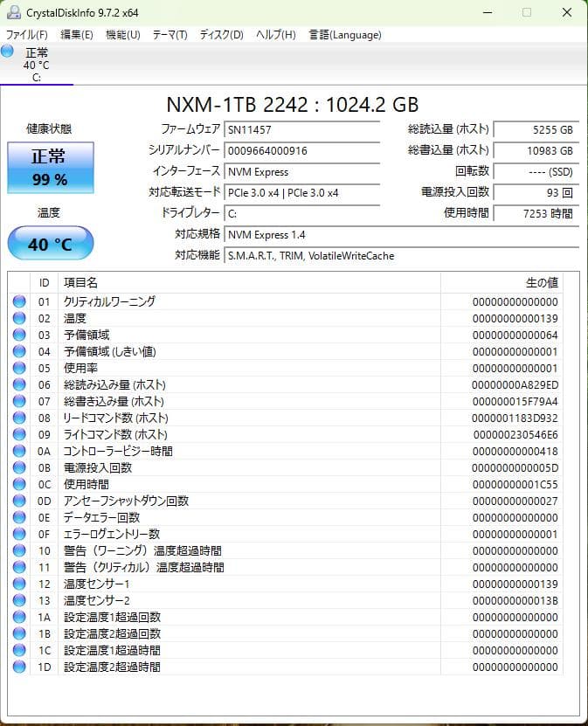588x726 pixels.
Task: Click power on count value 93 回
Action: pyautogui.click(x=536, y=192)
